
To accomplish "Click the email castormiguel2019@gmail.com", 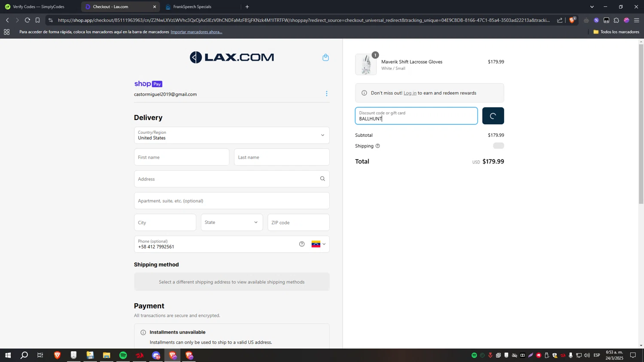I will (165, 94).
